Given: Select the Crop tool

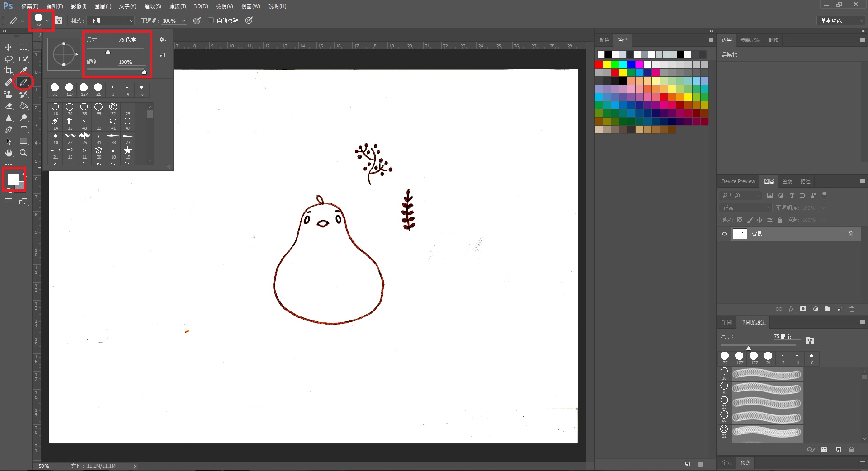Looking at the screenshot, I should pyautogui.click(x=9, y=71).
